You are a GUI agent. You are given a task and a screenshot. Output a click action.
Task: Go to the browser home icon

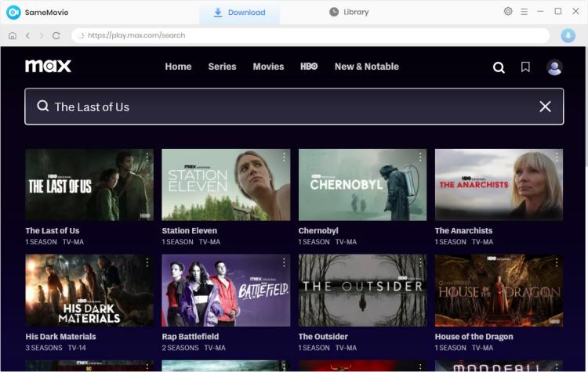(x=13, y=35)
